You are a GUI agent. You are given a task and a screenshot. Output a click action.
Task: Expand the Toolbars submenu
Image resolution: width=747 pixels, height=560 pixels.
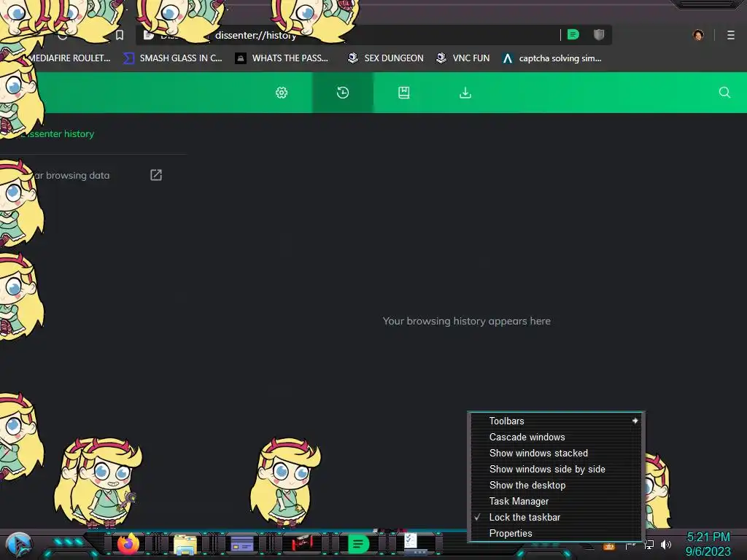click(556, 421)
